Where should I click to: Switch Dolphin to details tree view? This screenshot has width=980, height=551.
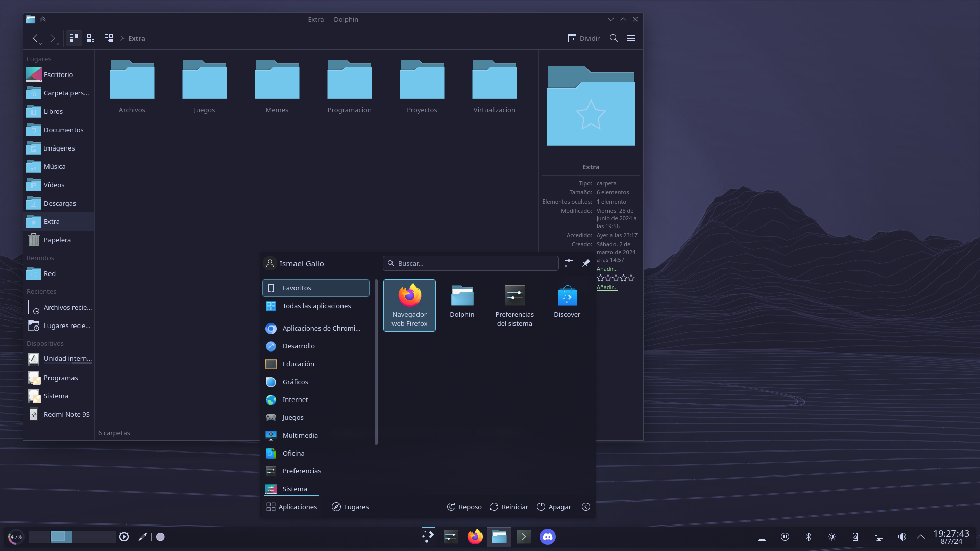click(x=109, y=38)
